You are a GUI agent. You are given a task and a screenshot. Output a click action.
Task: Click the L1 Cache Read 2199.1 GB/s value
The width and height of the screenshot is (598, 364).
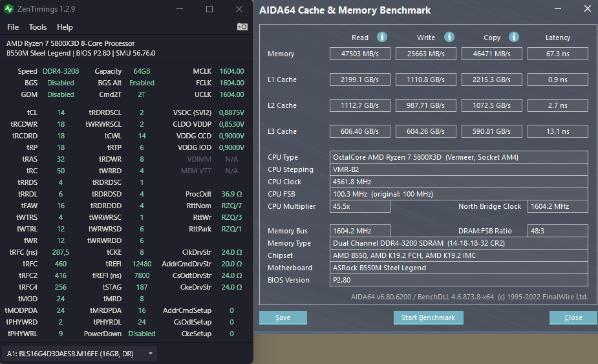[x=360, y=80]
